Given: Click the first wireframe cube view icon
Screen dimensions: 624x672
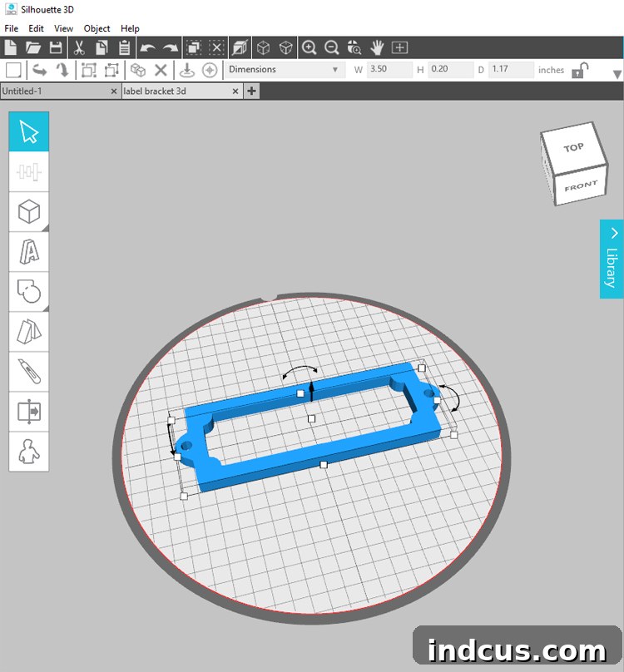Looking at the screenshot, I should (263, 47).
